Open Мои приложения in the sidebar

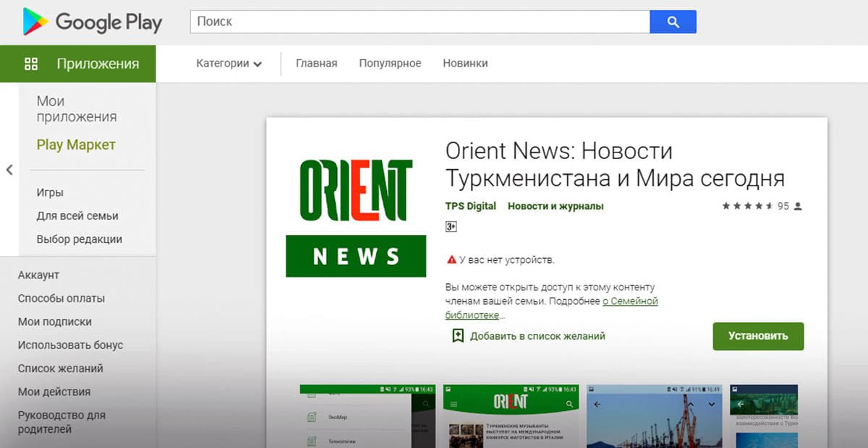[x=77, y=109]
